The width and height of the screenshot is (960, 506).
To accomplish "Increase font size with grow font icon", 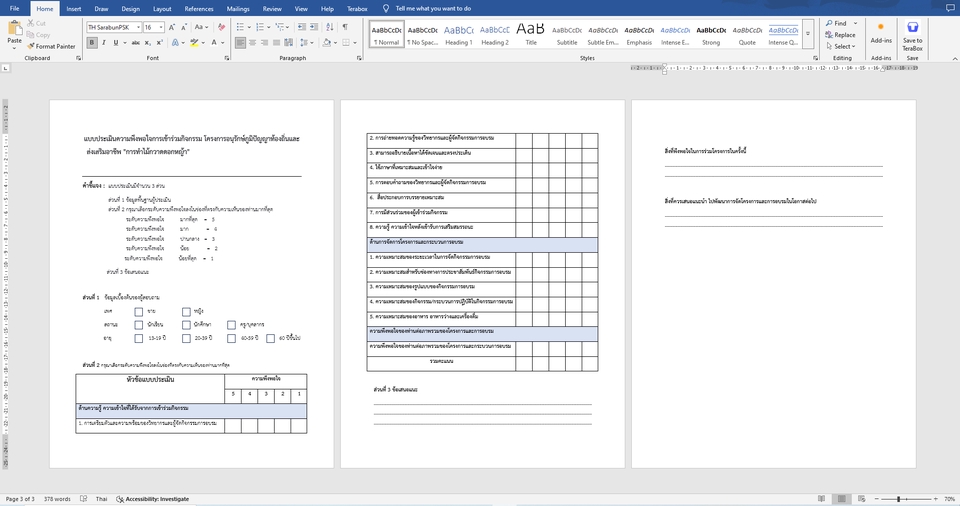I will pos(172,27).
